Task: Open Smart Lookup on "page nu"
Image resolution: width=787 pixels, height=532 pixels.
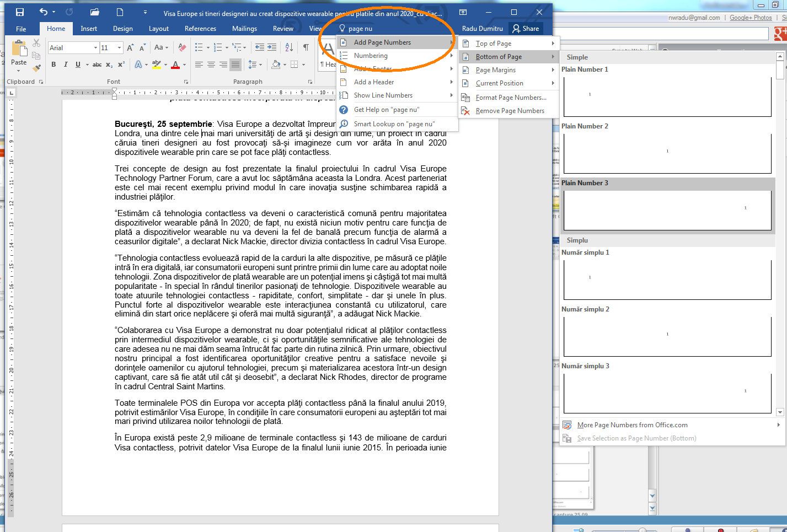Action: 397,124
